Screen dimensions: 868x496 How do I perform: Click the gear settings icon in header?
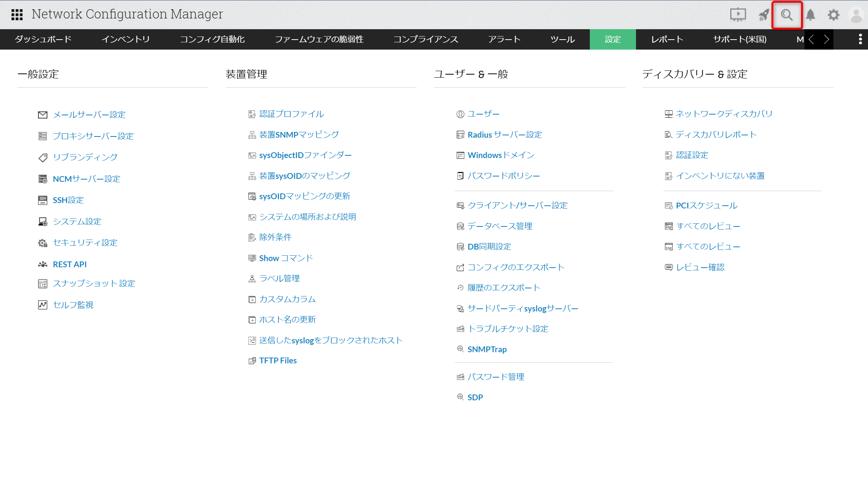tap(833, 15)
